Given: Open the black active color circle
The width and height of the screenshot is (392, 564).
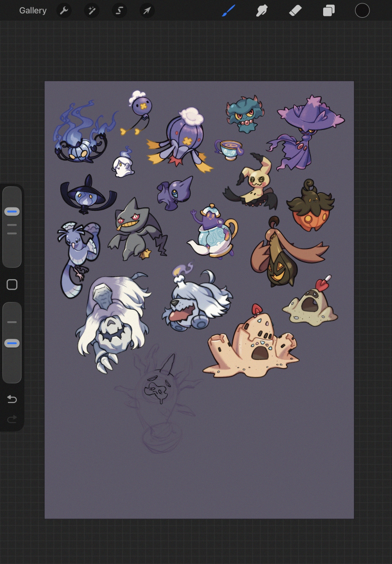Looking at the screenshot, I should click(x=362, y=11).
